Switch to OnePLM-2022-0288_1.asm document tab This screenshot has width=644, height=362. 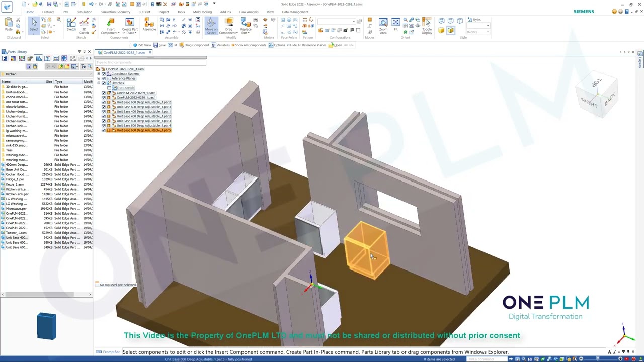point(124,52)
